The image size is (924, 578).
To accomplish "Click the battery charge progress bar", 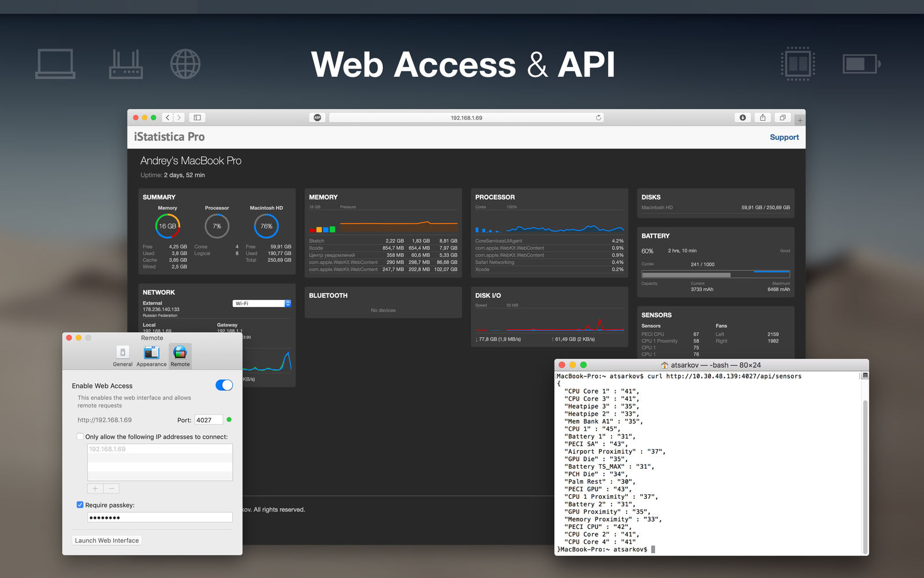I will (x=716, y=275).
